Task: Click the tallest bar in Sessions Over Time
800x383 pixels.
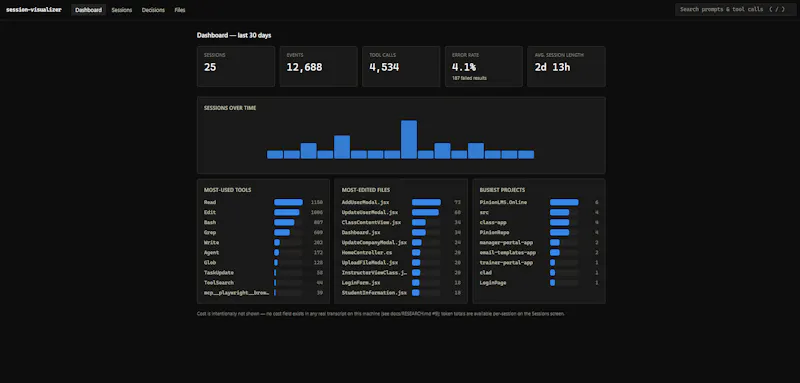Action: (x=409, y=139)
